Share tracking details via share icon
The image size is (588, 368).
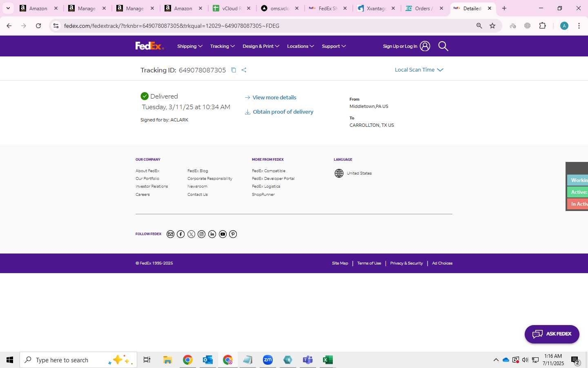(244, 70)
